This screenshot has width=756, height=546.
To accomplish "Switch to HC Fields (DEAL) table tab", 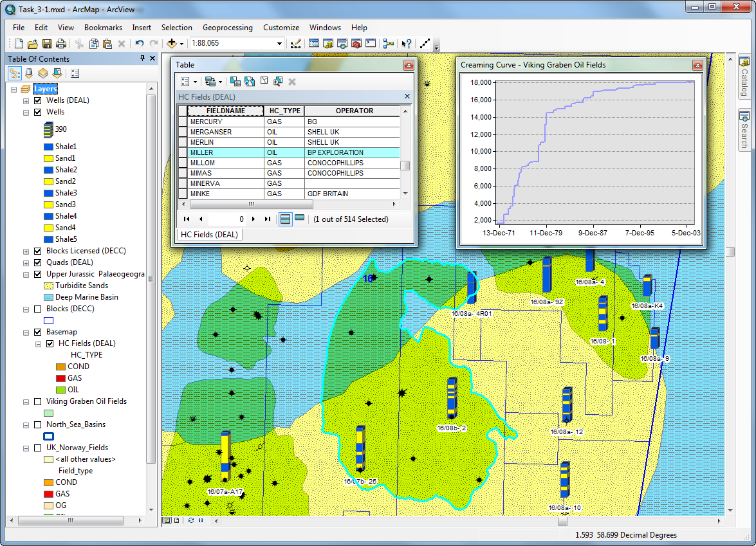I will [x=208, y=235].
